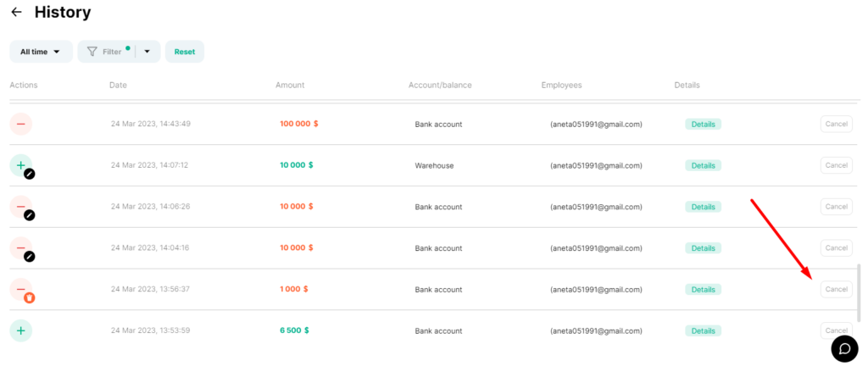Cancel the 14:07:12 Warehouse transaction
The image size is (868, 372).
click(x=837, y=165)
